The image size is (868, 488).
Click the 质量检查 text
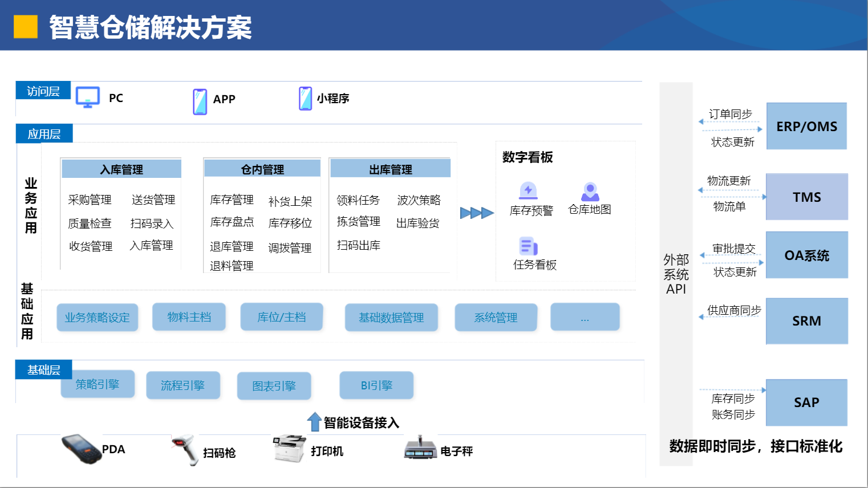coord(90,223)
